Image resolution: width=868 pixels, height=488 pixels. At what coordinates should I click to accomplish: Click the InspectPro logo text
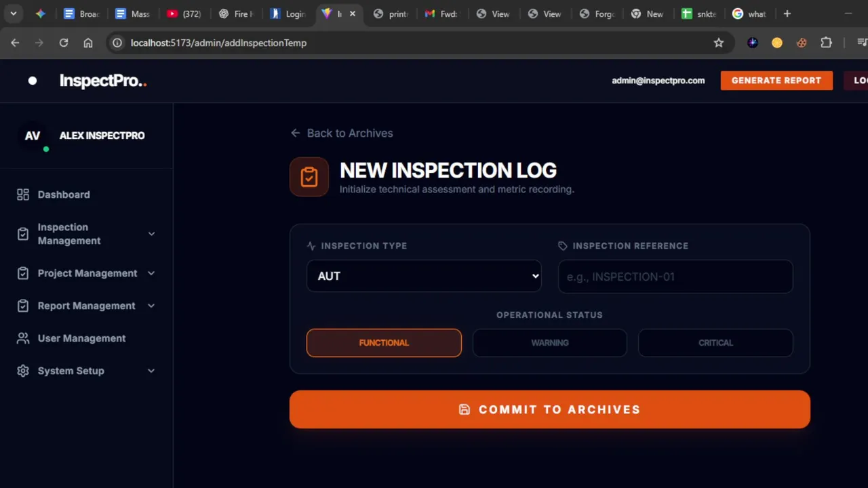[x=103, y=81]
